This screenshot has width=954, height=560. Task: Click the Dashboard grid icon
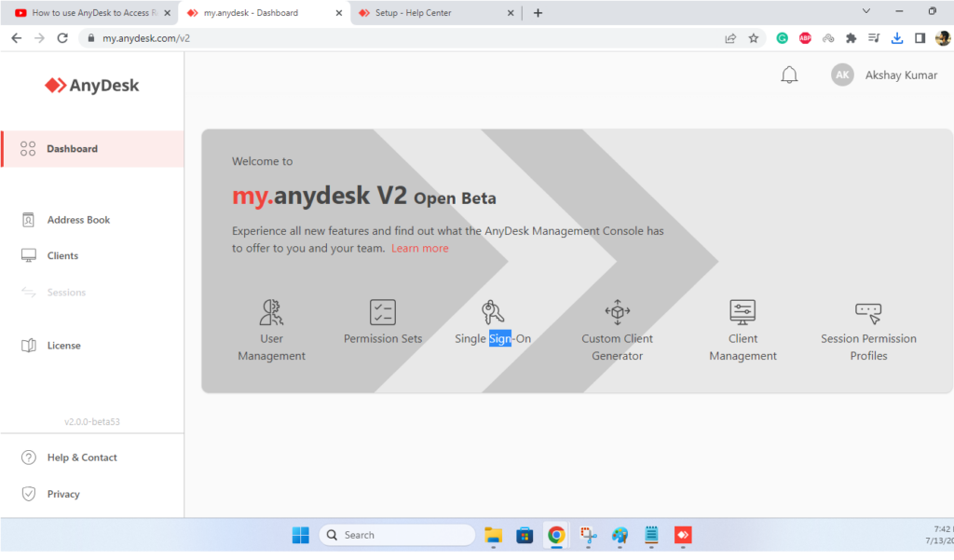coord(28,148)
